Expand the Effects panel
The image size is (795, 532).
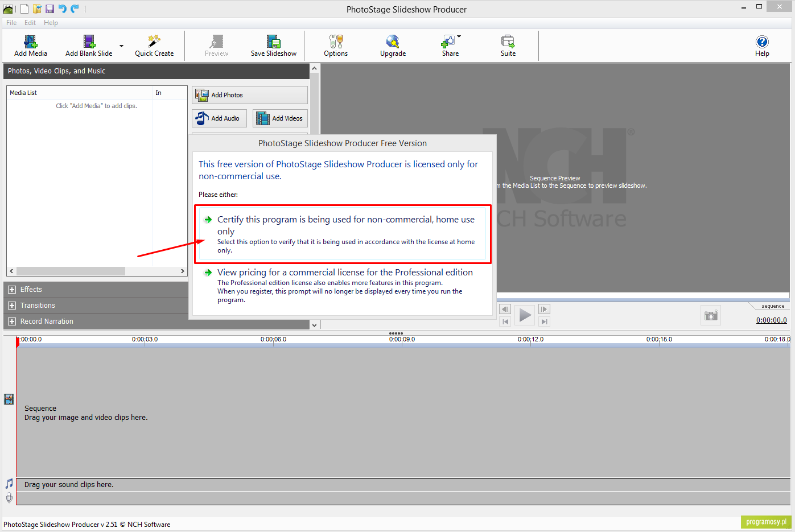(12, 290)
